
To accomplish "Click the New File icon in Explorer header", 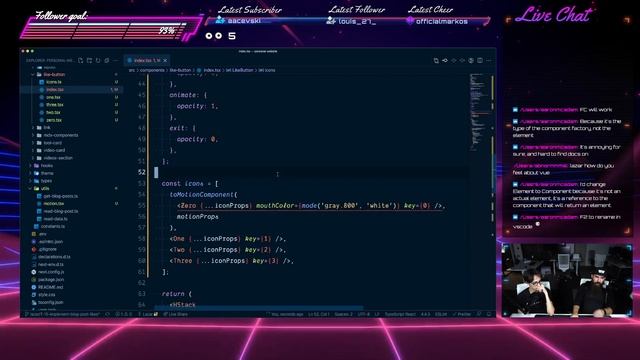I will (x=80, y=60).
